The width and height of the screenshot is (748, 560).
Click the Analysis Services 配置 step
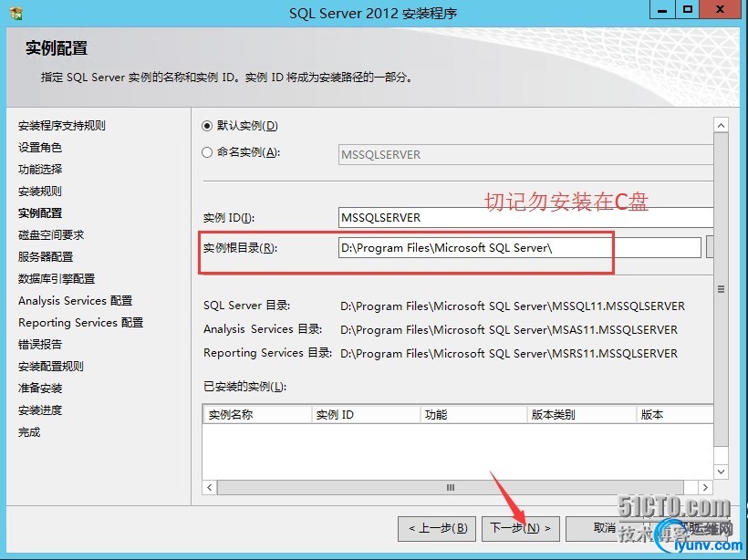pyautogui.click(x=76, y=301)
